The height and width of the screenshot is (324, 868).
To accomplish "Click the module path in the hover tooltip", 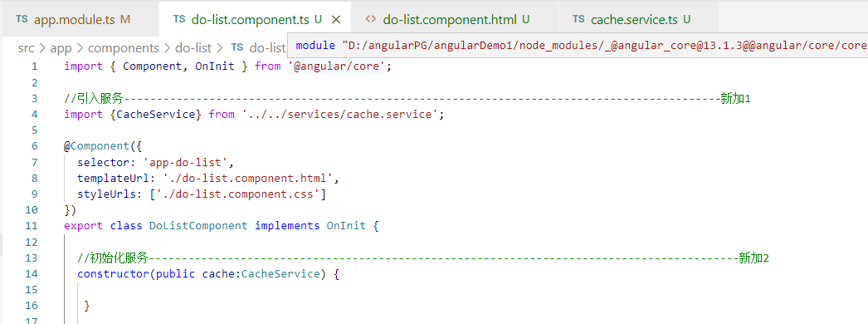I will (x=604, y=45).
